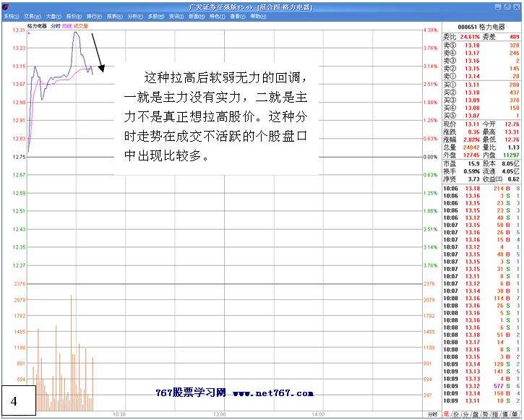Open the 资讯(I) menu
This screenshot has width=524, height=420.
click(176, 17)
